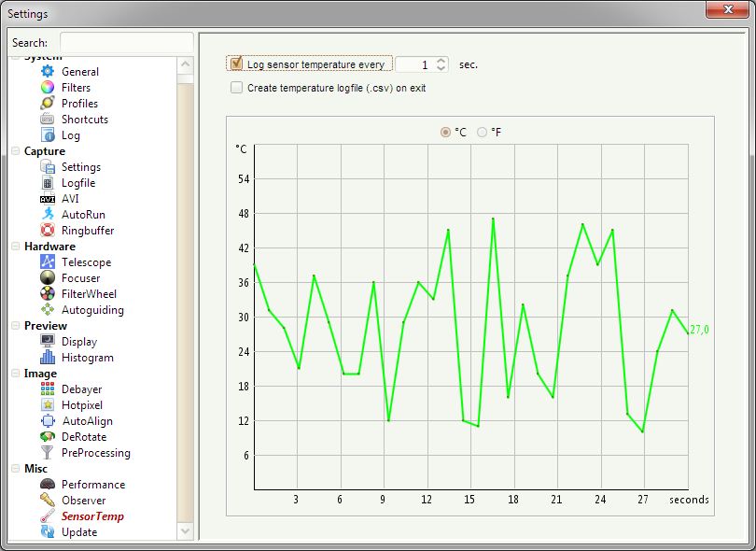
Task: Select the Capture Settings icon
Action: 48,167
